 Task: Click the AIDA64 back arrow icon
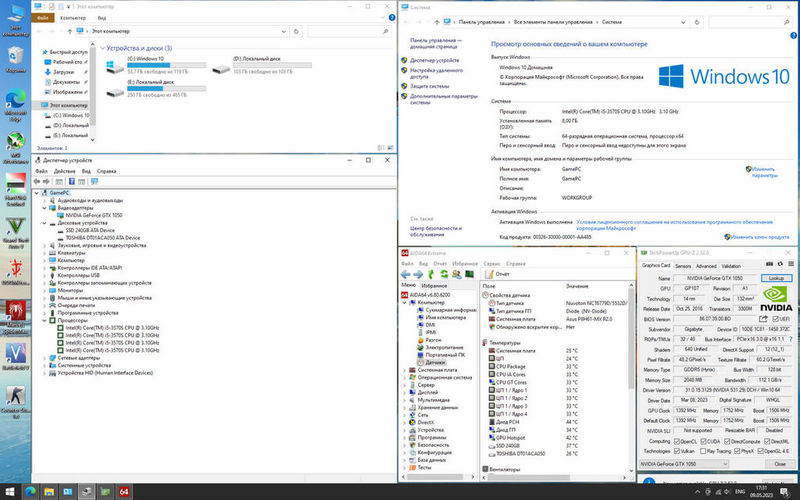tap(406, 274)
